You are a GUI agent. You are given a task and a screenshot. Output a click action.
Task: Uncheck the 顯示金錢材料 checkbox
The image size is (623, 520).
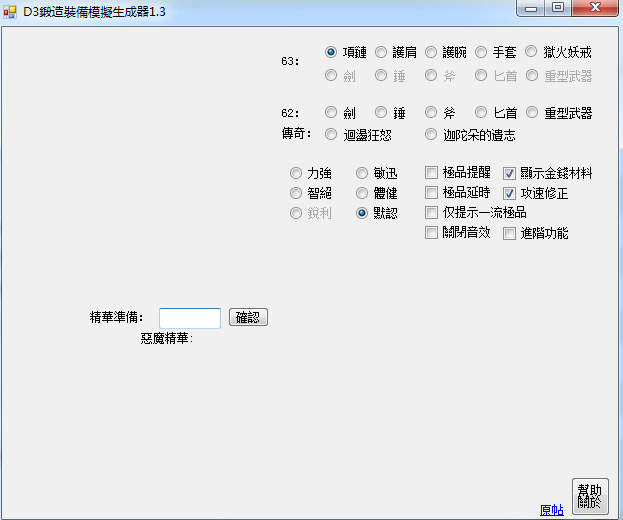pos(509,173)
